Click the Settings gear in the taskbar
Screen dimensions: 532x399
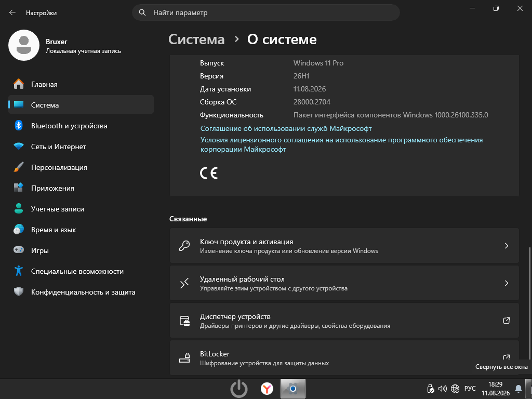click(x=293, y=389)
